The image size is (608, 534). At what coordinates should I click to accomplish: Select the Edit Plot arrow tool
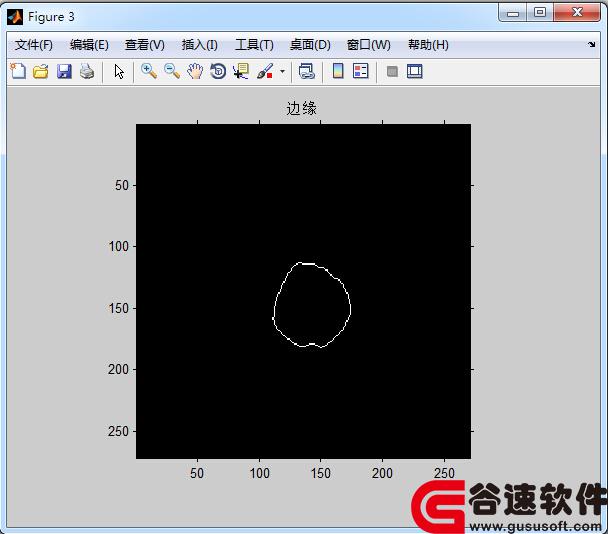coord(119,72)
